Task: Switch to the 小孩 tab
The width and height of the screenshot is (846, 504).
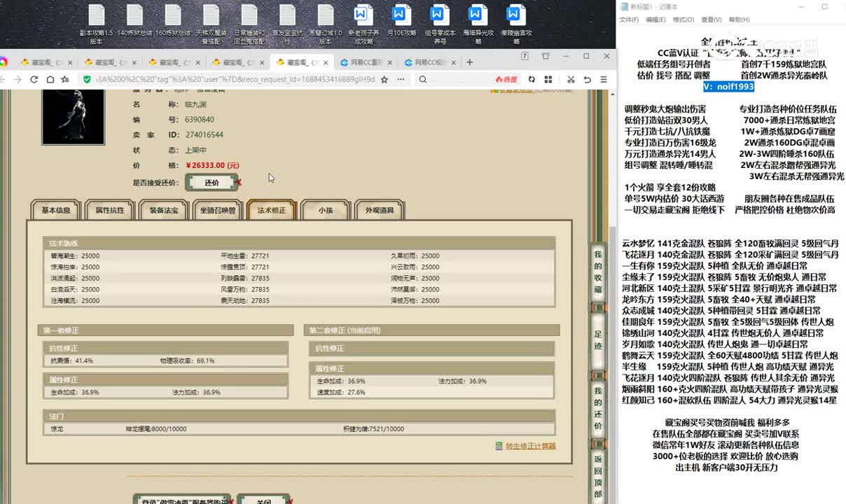Action: coord(326,210)
